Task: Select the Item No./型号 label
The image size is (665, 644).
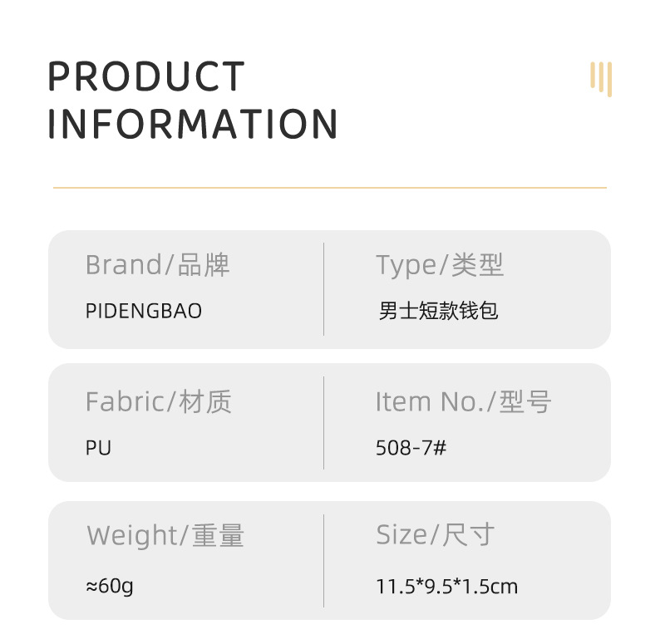Action: 463,402
